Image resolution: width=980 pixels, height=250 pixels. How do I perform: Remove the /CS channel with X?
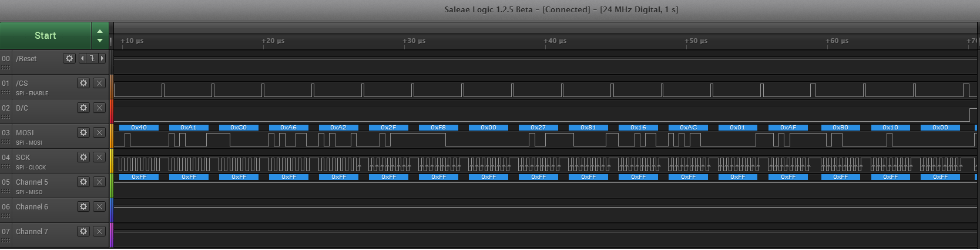[100, 83]
